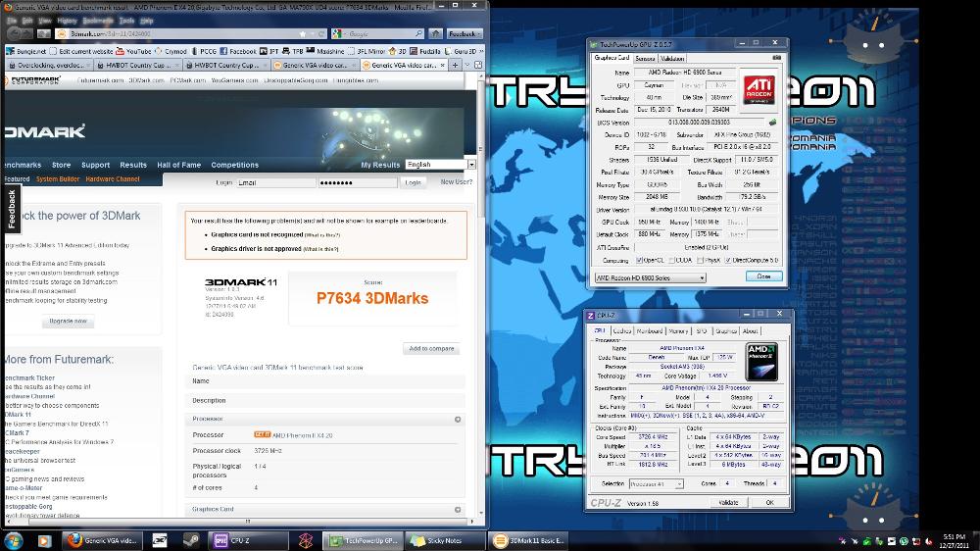Open the Maxishine bookmark
The height and width of the screenshot is (551, 980).
(x=325, y=51)
